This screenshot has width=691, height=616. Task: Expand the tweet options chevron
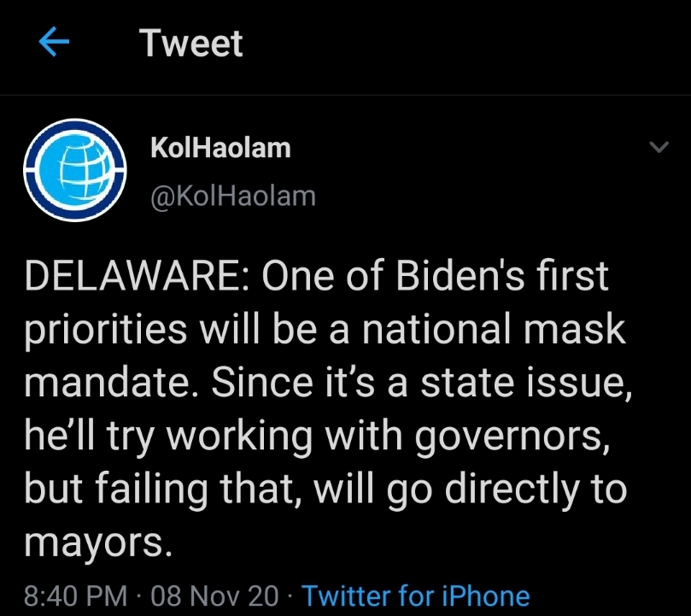click(658, 149)
